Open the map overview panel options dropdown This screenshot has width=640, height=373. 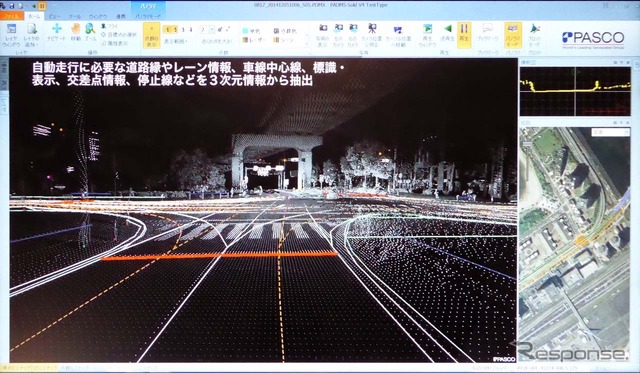pyautogui.click(x=616, y=122)
